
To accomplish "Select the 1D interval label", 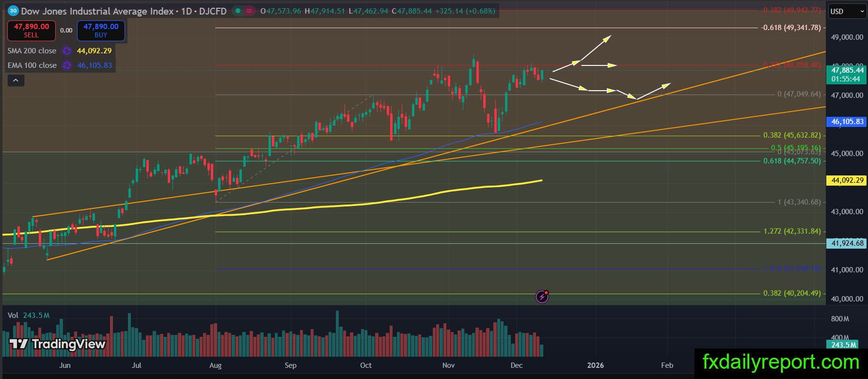I will point(186,11).
